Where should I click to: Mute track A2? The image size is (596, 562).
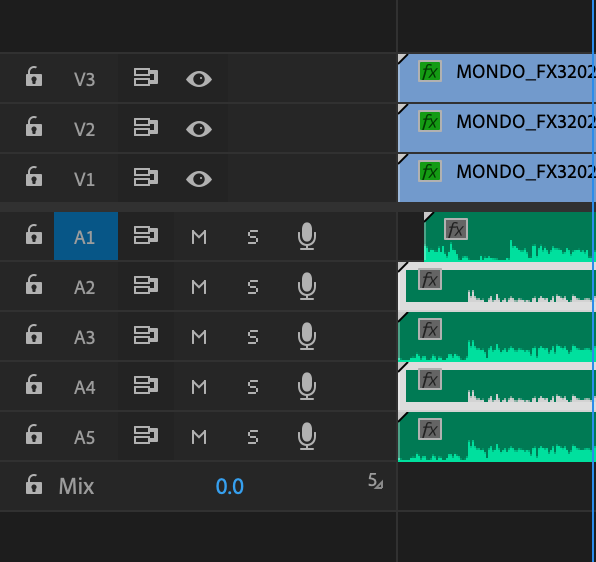(199, 287)
